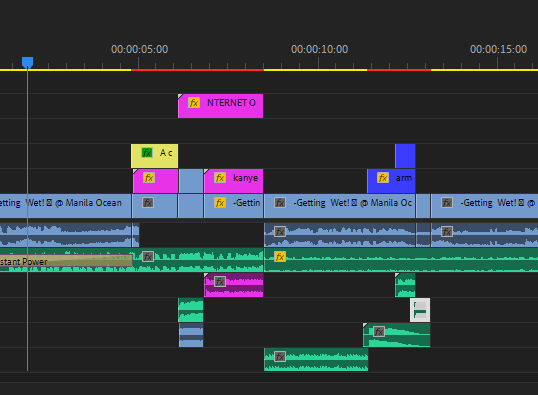The width and height of the screenshot is (538, 395).
Task: Click the fx badge on the rightmost blue audio clip
Action: [447, 231]
